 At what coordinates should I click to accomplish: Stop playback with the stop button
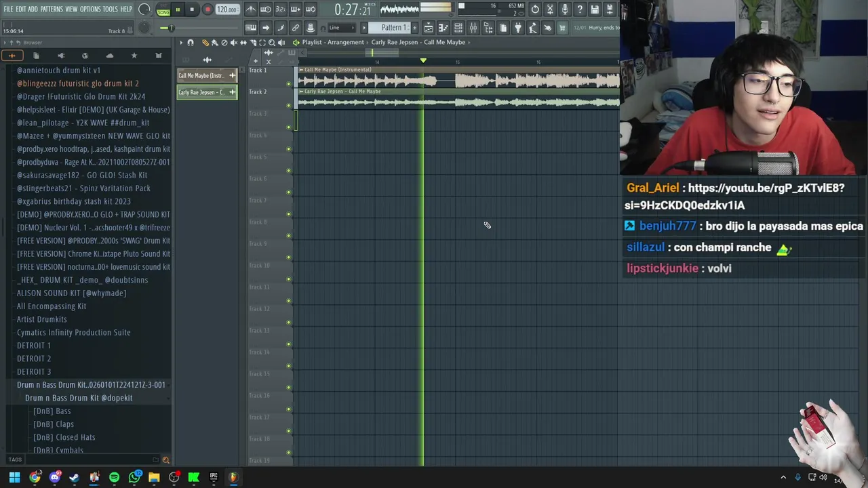(192, 9)
